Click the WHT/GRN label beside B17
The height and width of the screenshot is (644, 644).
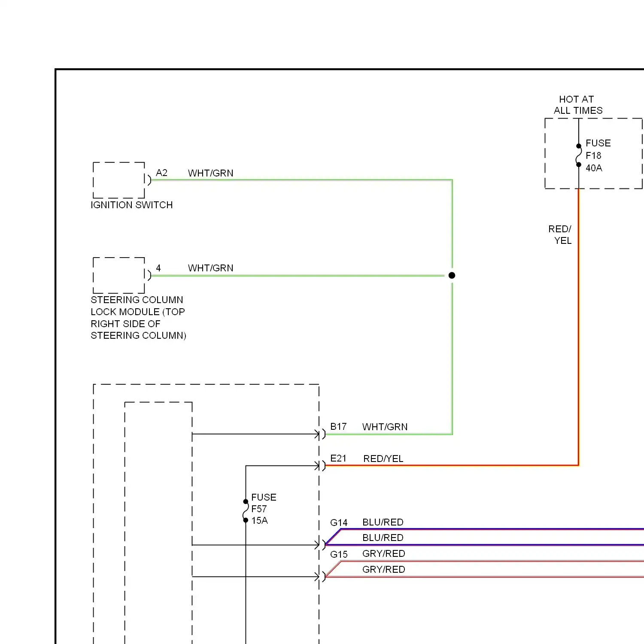(385, 427)
